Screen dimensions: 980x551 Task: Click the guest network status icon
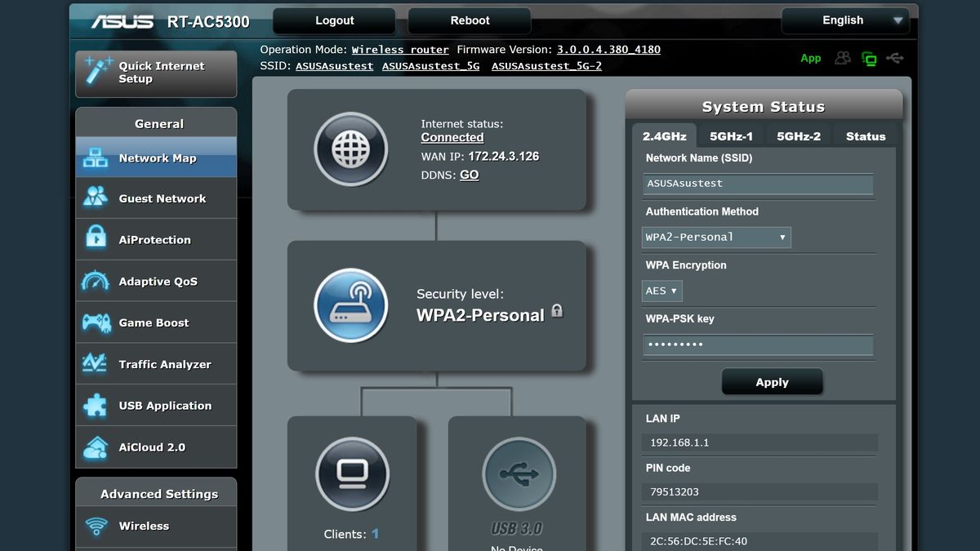click(842, 57)
